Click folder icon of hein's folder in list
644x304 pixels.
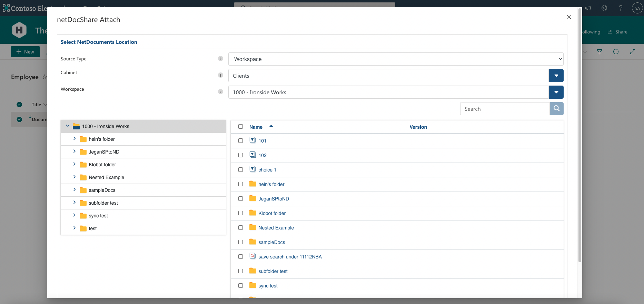point(253,184)
